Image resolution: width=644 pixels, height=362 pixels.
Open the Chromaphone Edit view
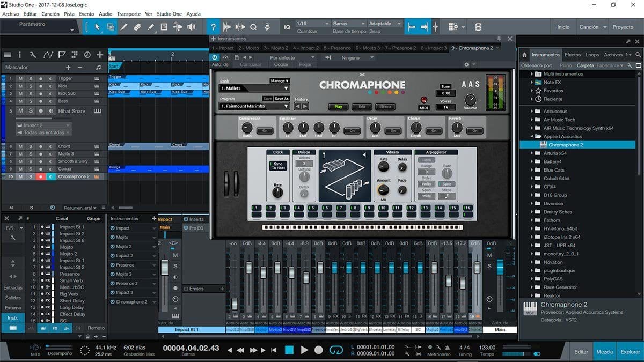(x=362, y=107)
